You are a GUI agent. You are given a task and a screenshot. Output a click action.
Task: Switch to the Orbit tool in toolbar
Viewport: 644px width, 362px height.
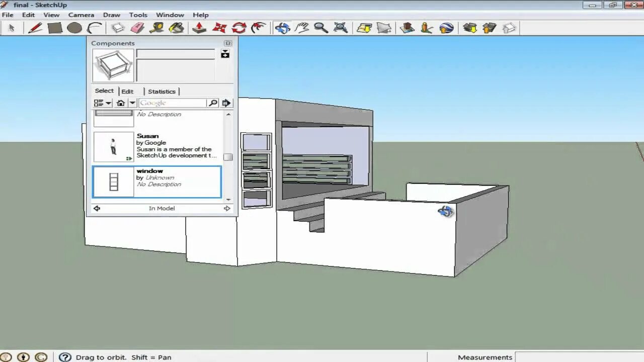[282, 28]
